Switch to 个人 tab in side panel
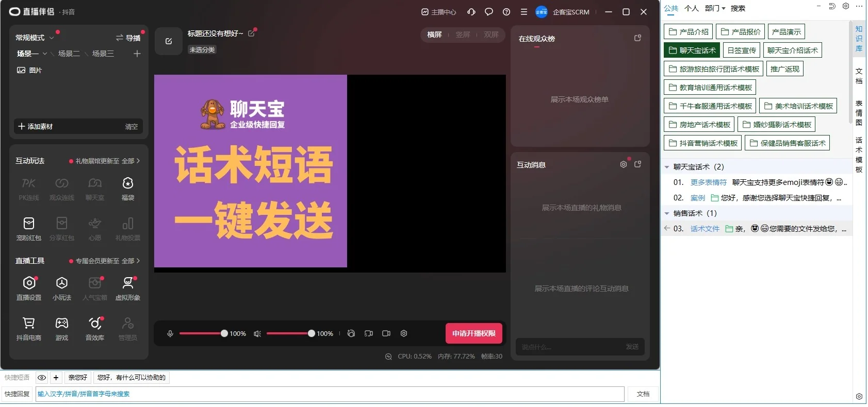The width and height of the screenshot is (868, 407). click(692, 8)
